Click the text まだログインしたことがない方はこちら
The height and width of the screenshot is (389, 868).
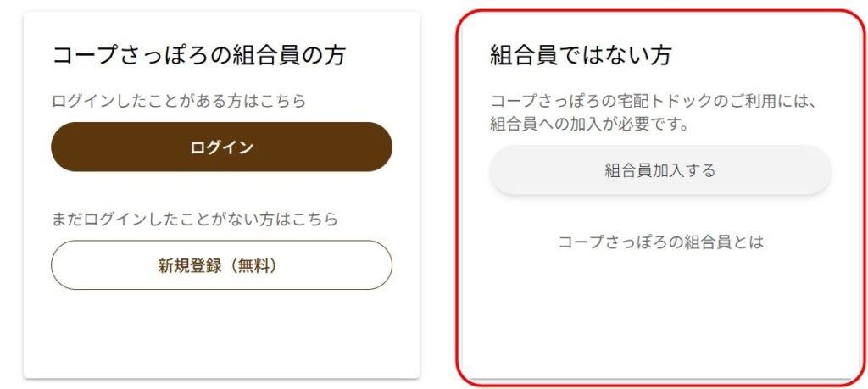pos(195,220)
